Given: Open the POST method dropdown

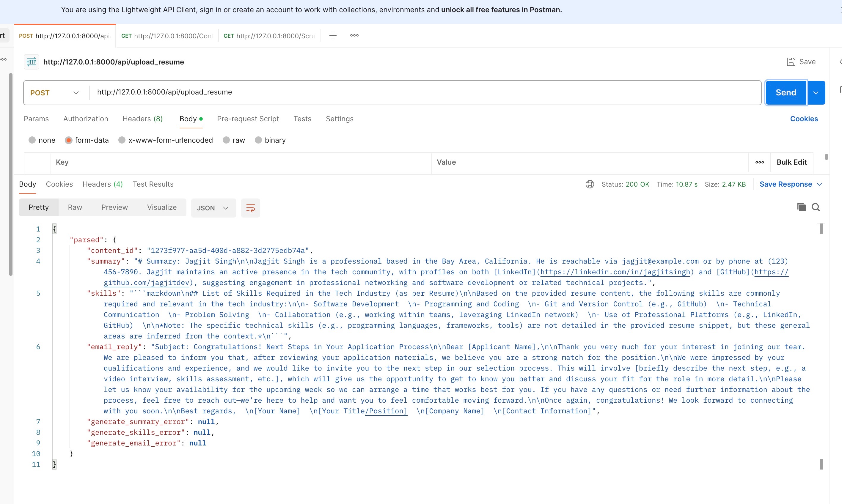Looking at the screenshot, I should click(54, 93).
